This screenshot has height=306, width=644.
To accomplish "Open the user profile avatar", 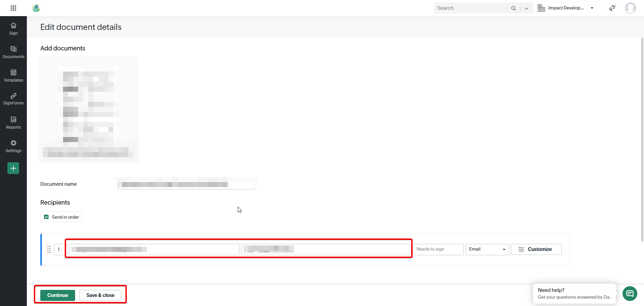I will coord(630,8).
